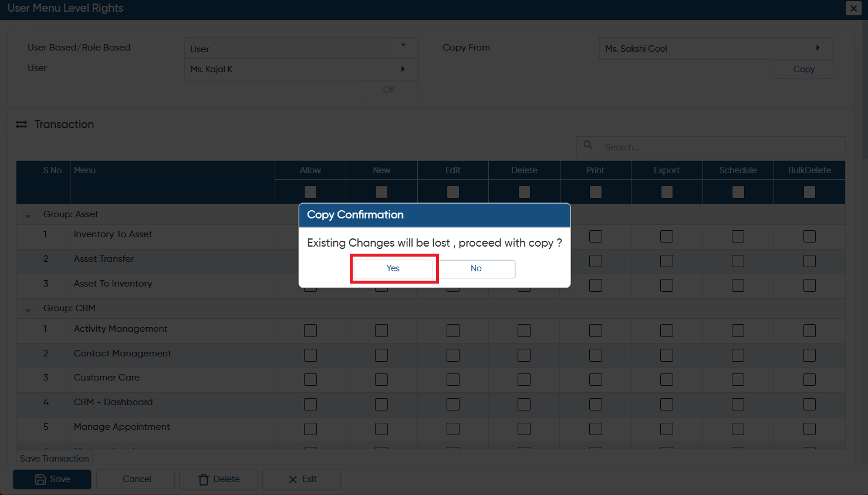Enable BulkDelete for Customer Care
Viewport: 868px width, 495px height.
(x=809, y=380)
